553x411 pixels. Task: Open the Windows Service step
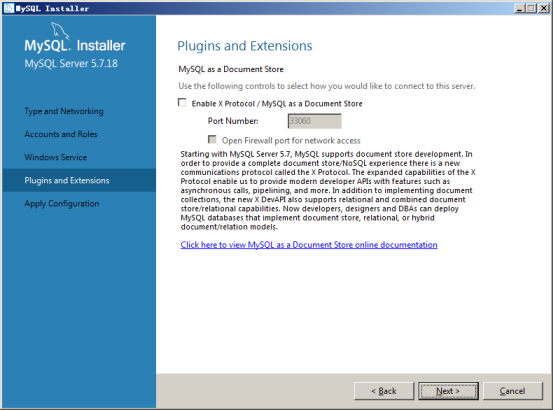(x=55, y=157)
